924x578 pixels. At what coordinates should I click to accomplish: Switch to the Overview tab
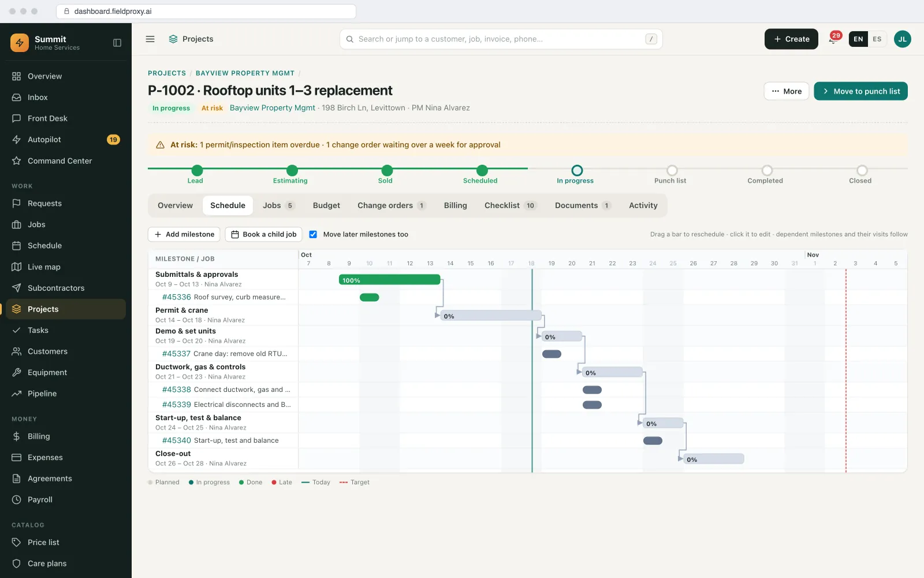(175, 206)
